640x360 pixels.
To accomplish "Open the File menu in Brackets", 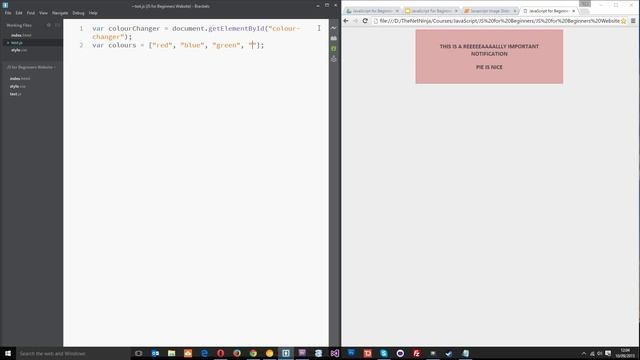I will 8,13.
